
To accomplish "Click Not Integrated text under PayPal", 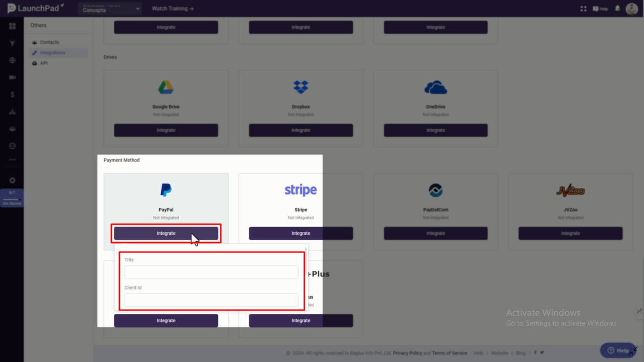I will tap(166, 218).
